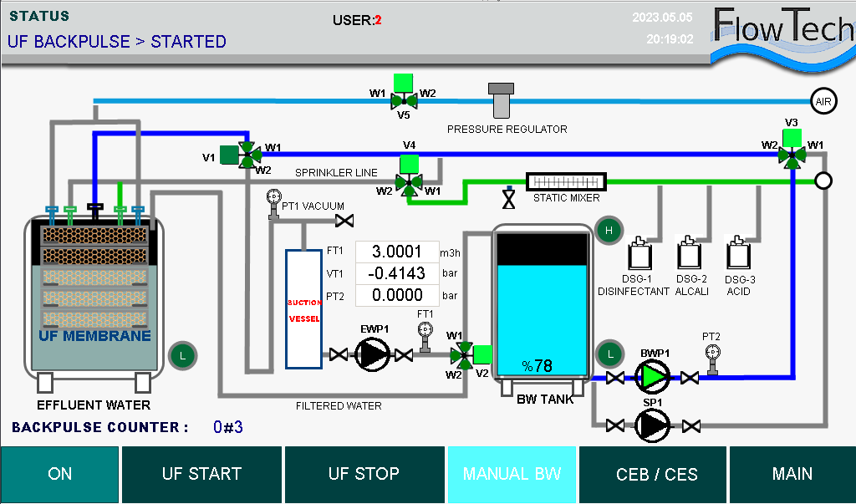Toggle valve V1 actuator

point(229,155)
